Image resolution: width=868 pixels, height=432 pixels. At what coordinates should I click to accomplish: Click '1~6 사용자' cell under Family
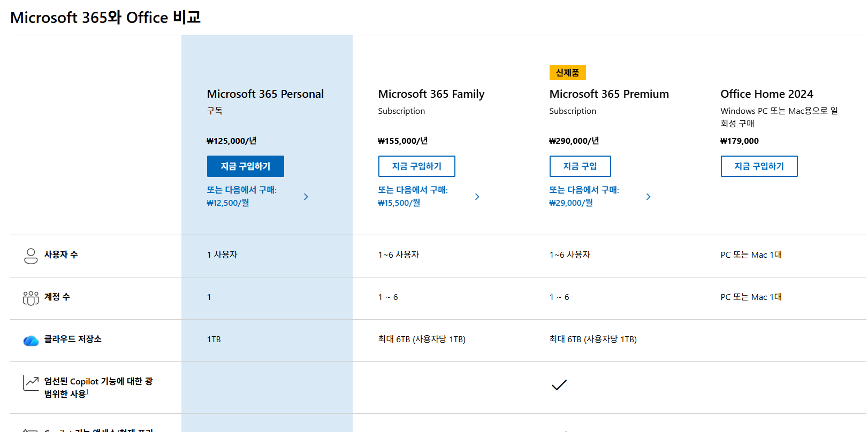tap(399, 254)
